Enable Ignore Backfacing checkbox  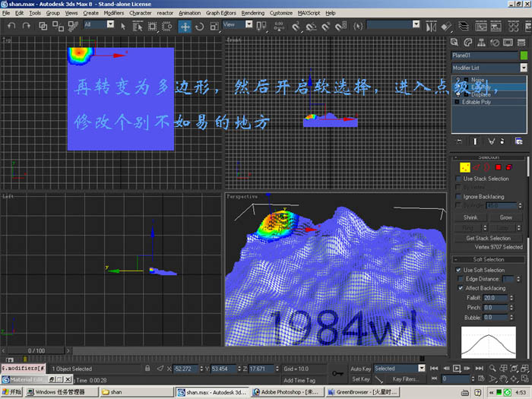pos(458,196)
